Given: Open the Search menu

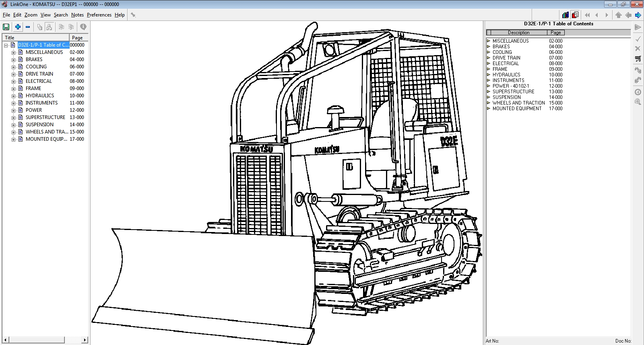Looking at the screenshot, I should (61, 15).
